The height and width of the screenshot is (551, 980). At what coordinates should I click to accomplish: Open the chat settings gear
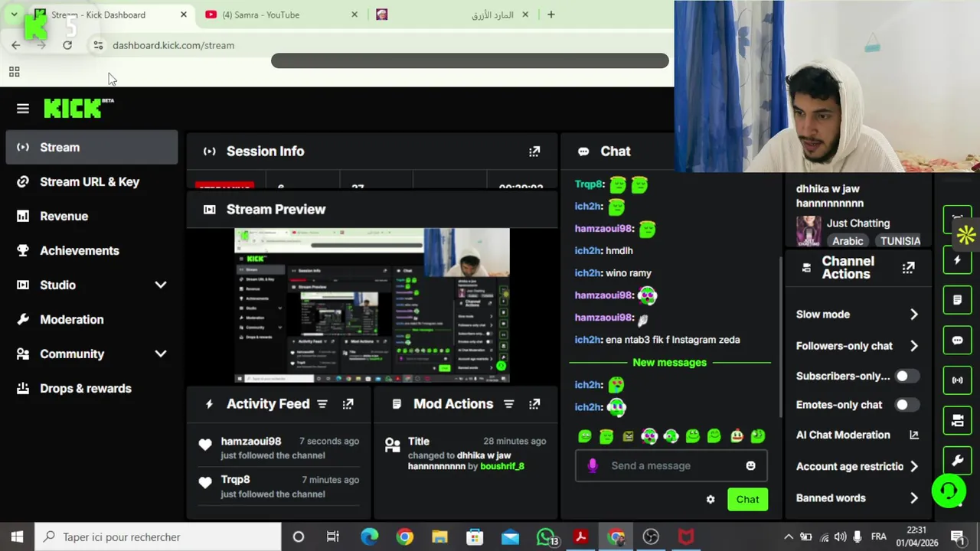tap(710, 500)
